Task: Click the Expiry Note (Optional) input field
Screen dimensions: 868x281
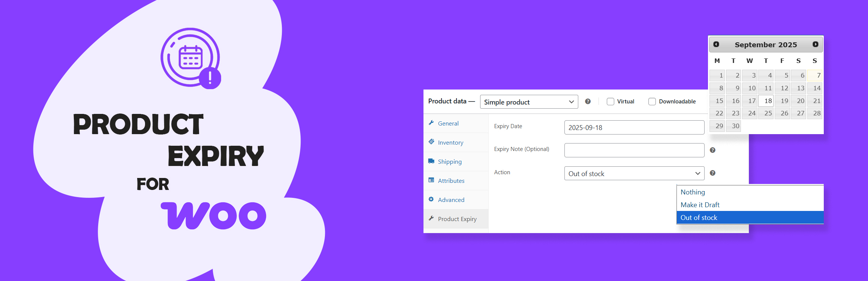Action: pyautogui.click(x=634, y=150)
